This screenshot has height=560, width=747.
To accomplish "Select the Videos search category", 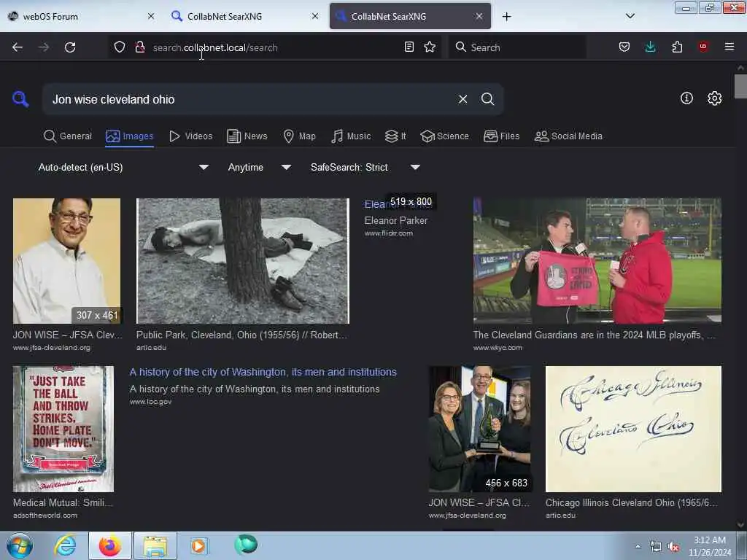I will (191, 136).
